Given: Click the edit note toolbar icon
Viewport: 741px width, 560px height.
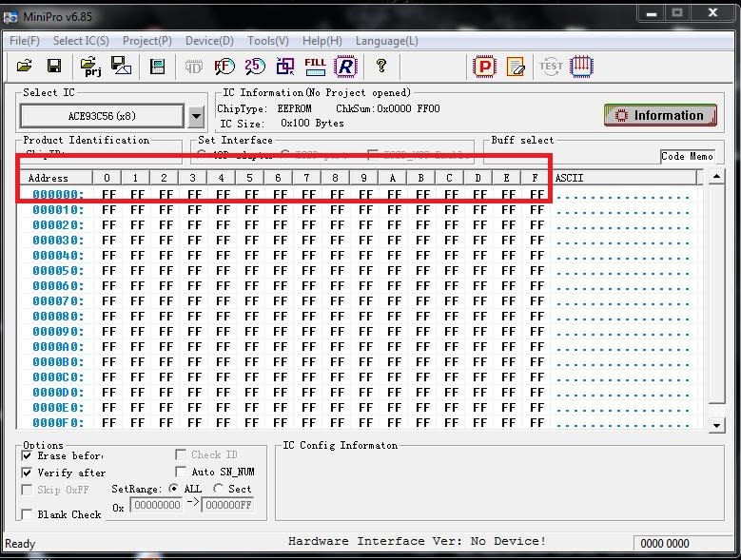Looking at the screenshot, I should tap(516, 67).
